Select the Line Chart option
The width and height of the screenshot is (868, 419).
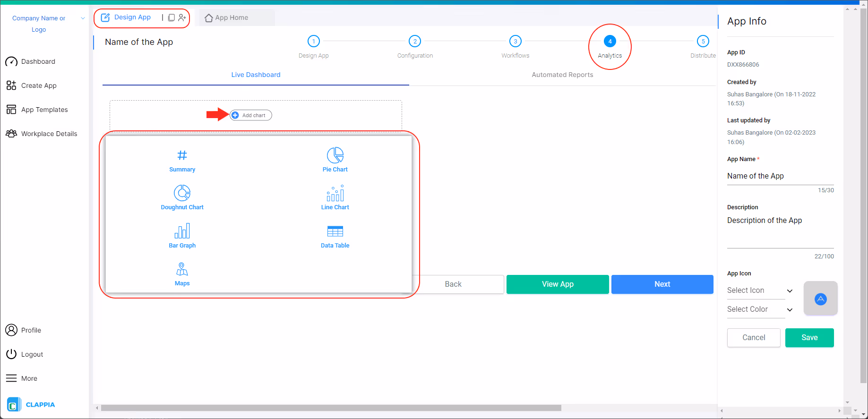click(335, 197)
